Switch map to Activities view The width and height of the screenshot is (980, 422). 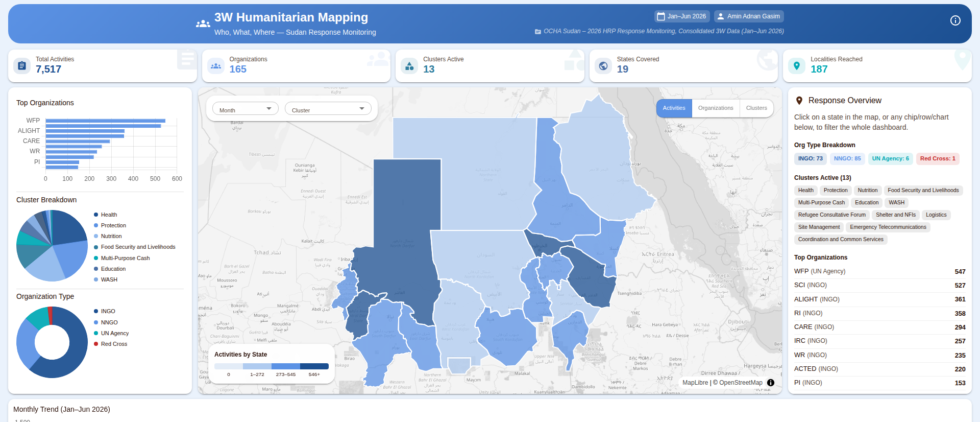pyautogui.click(x=674, y=108)
